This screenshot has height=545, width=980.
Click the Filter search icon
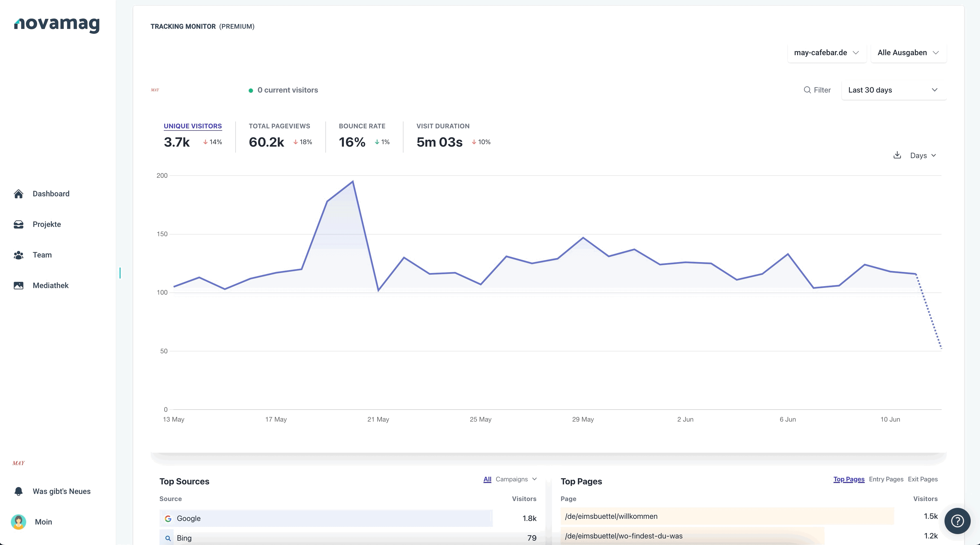tap(807, 90)
